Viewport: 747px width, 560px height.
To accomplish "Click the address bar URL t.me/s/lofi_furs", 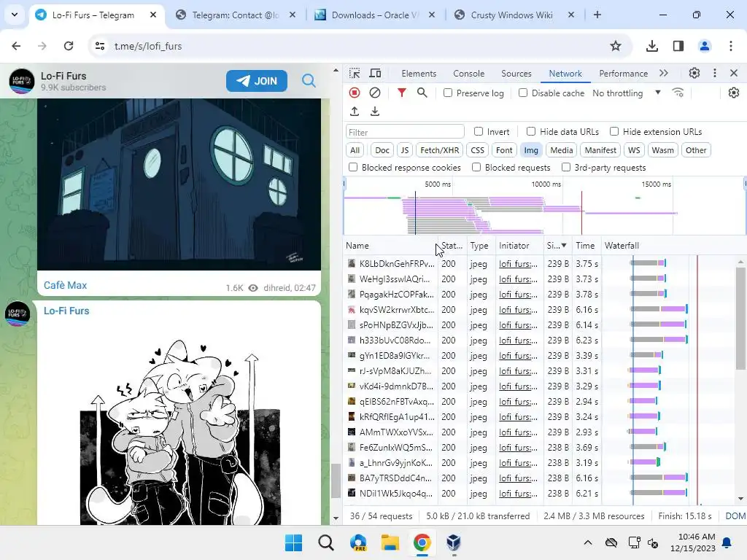I will coord(148,46).
